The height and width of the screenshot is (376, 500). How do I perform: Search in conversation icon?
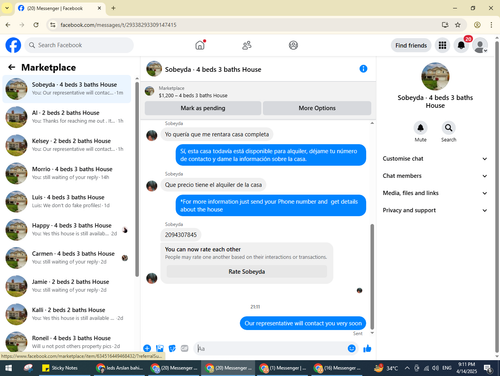[449, 128]
